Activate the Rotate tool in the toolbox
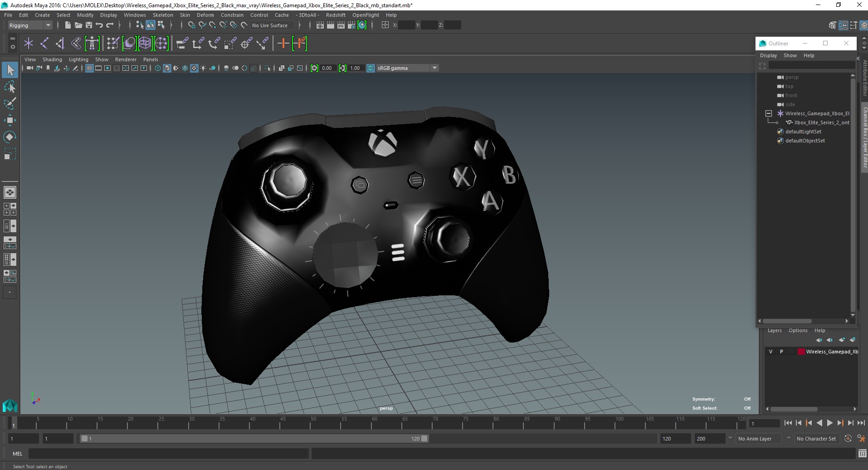This screenshot has height=470, width=868. point(10,137)
